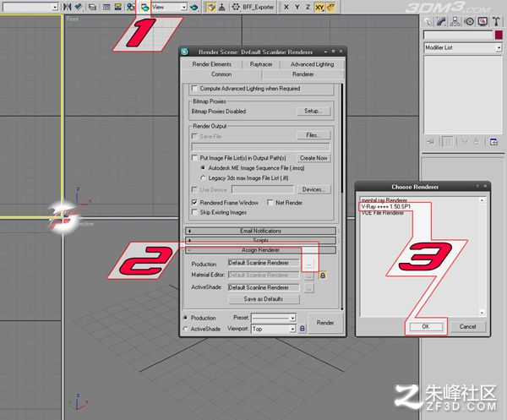Viewport: 507px width, 420px height.
Task: Select Production render mode radio
Action: point(185,318)
